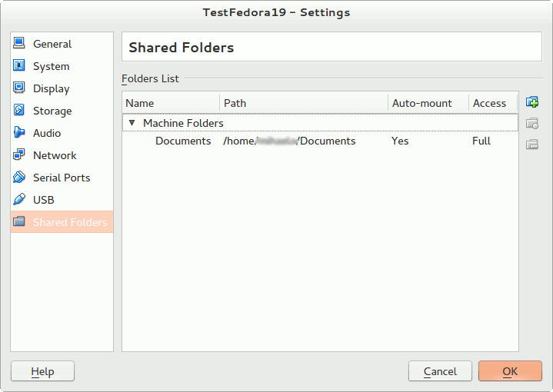
Task: Open the Serial Ports settings page
Action: click(x=61, y=178)
